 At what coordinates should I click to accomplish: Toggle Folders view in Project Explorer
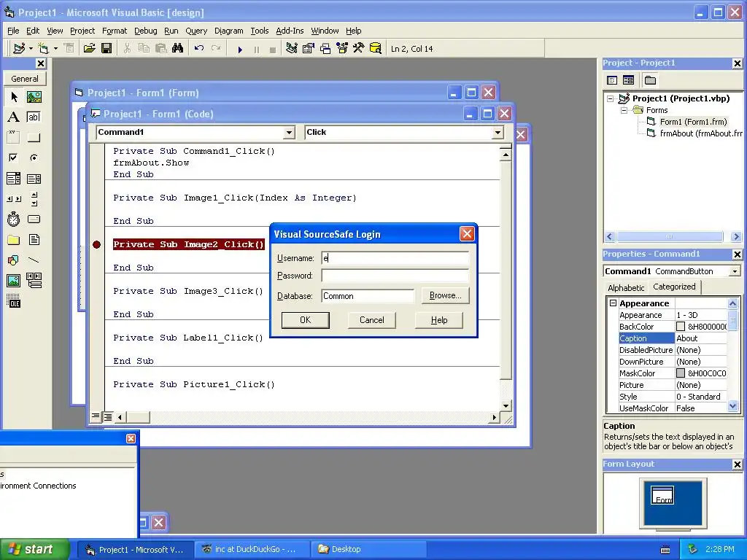pyautogui.click(x=650, y=80)
